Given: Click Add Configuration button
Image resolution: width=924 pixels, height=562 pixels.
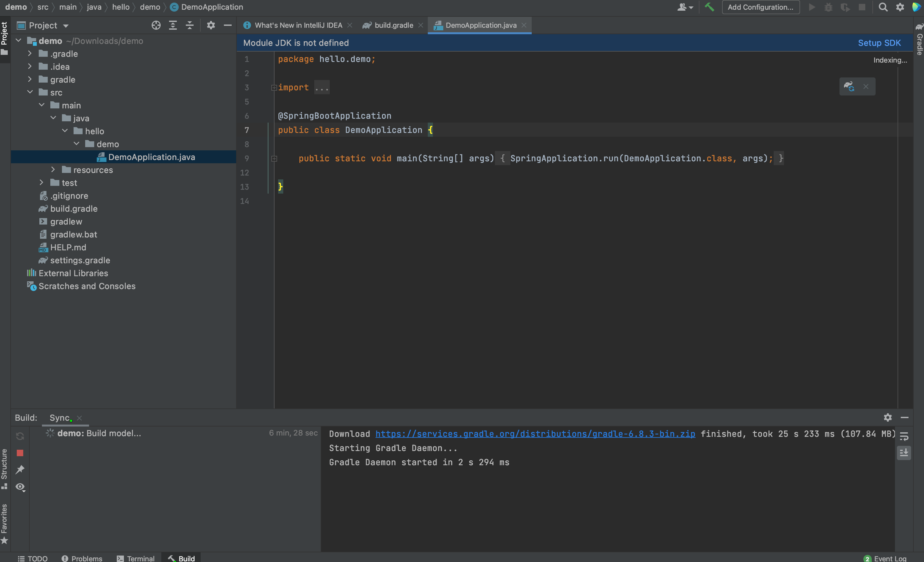Looking at the screenshot, I should (x=760, y=7).
